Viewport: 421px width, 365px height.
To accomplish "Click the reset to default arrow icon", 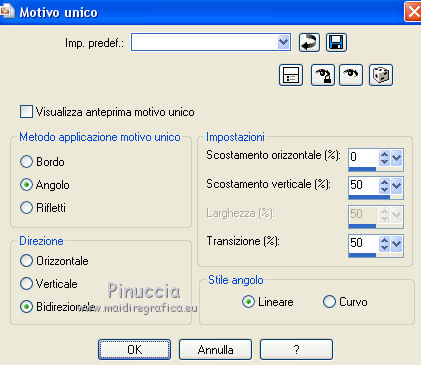I will click(x=309, y=42).
